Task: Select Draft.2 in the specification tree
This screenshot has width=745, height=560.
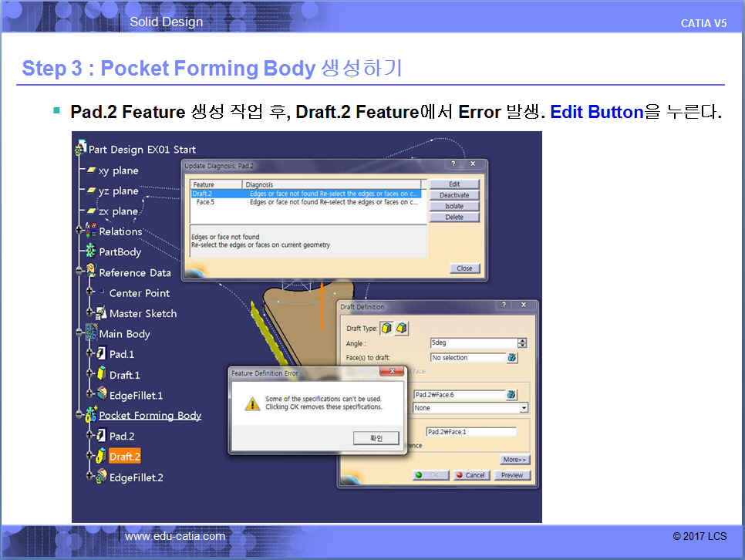Action: (124, 457)
